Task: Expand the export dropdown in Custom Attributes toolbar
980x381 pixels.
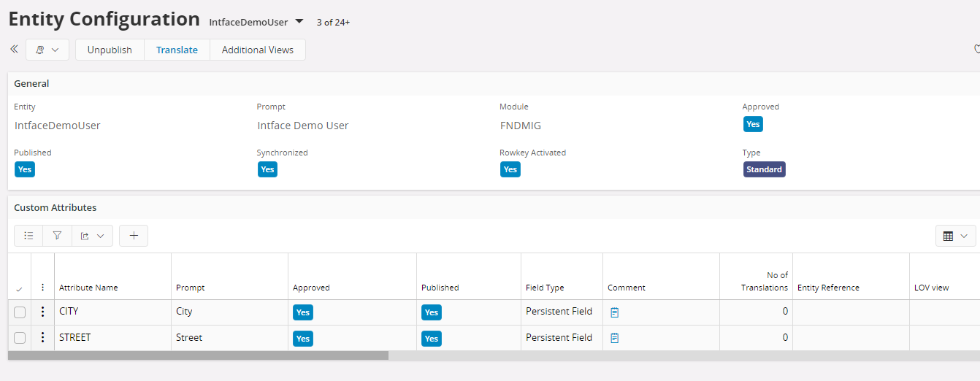Action: 92,236
